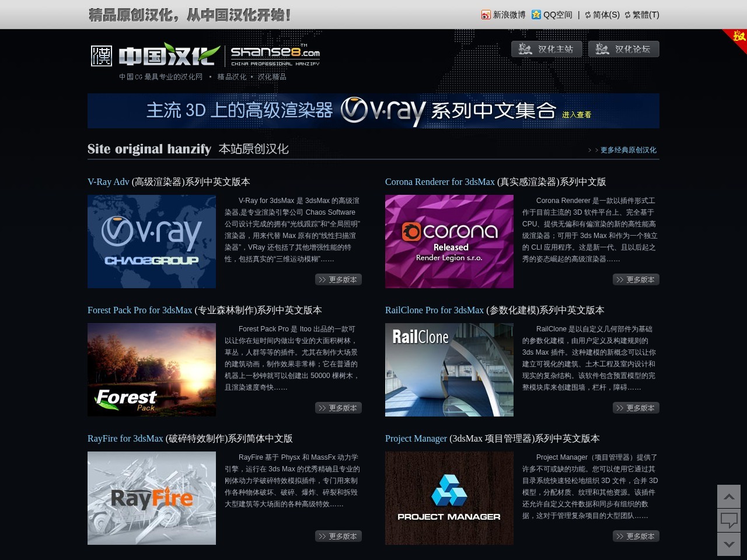Viewport: 747px width, 560px height.
Task: Click the 精品原创汉化 header slogan
Action: (189, 15)
